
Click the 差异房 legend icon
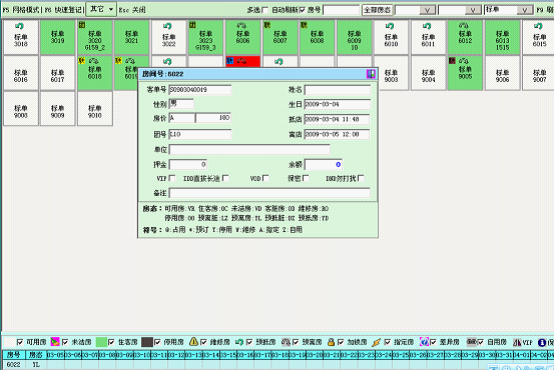[x=424, y=342]
